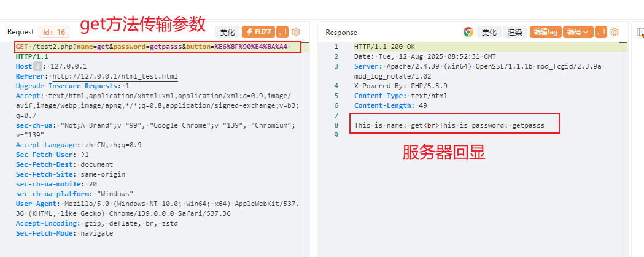644x257 pixels.
Task: Toggle line wrap icon in Response panel
Action: click(x=601, y=32)
